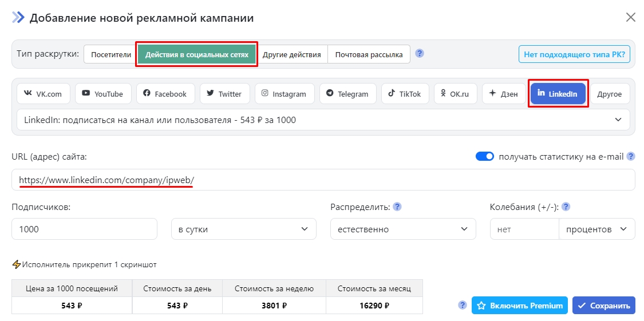Image resolution: width=644 pixels, height=321 pixels.
Task: Click help icon next to Распределить label
Action: click(x=397, y=207)
